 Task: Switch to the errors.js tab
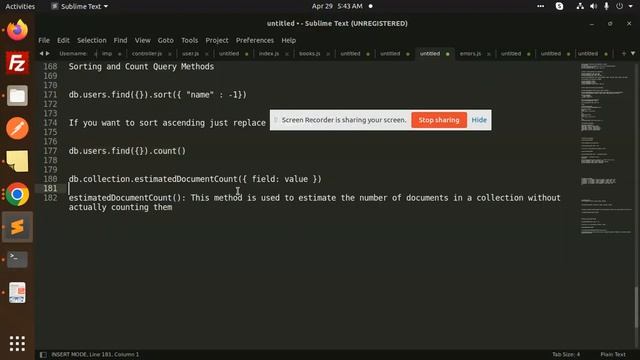470,53
